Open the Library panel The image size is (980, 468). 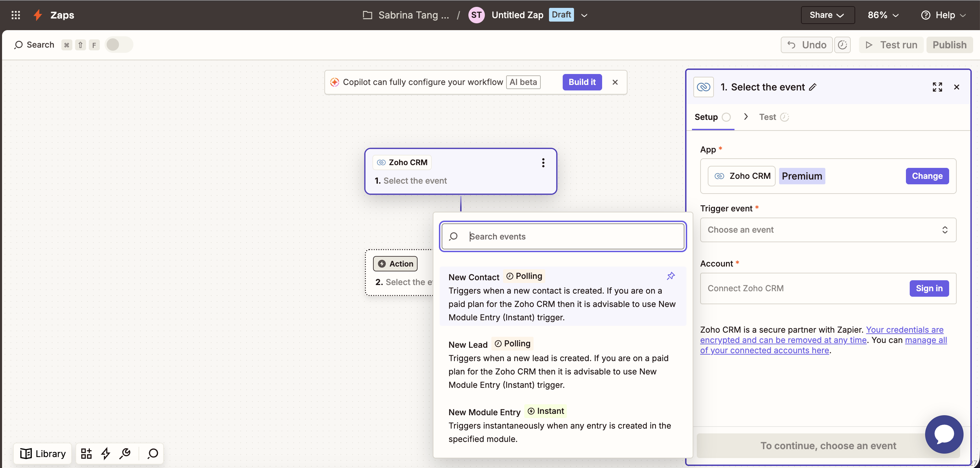coord(43,454)
